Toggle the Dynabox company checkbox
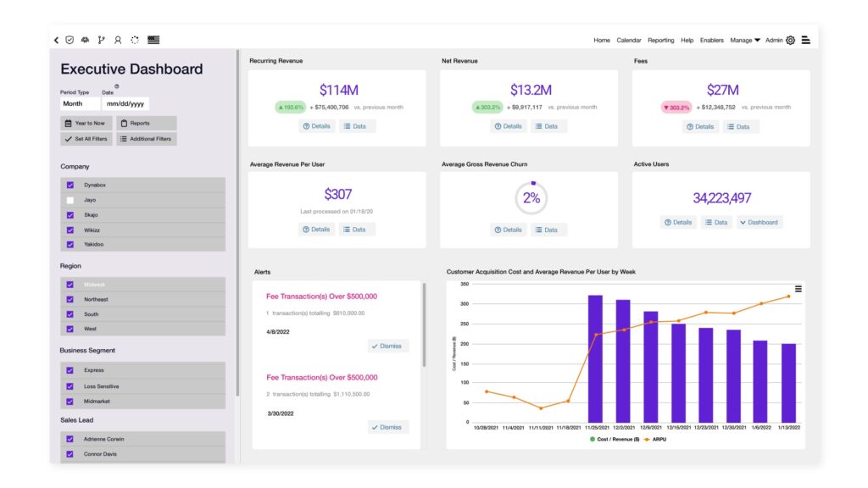Viewport: 868px width, 488px height. pyautogui.click(x=70, y=185)
